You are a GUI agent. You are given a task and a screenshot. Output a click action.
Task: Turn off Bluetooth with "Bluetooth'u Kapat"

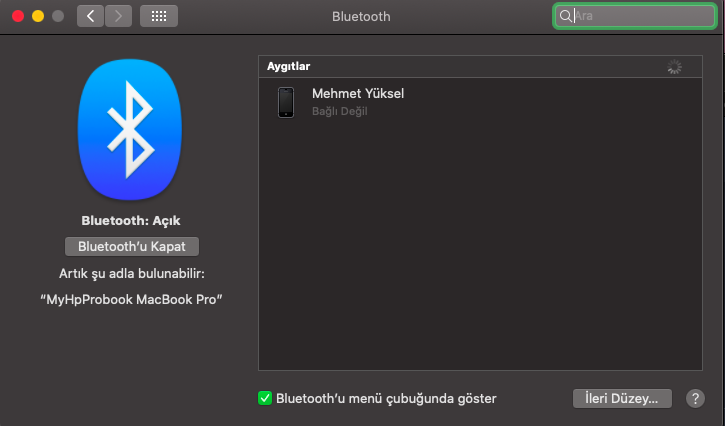[131, 246]
